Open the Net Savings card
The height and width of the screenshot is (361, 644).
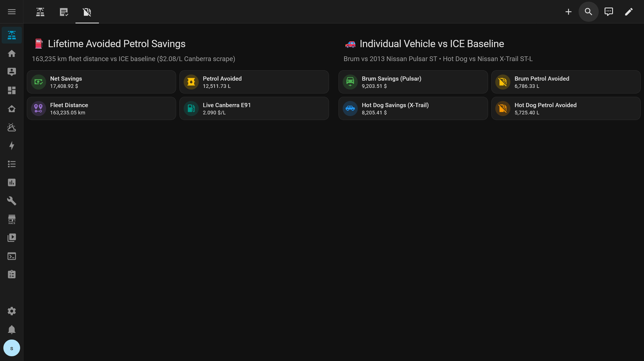(x=101, y=82)
